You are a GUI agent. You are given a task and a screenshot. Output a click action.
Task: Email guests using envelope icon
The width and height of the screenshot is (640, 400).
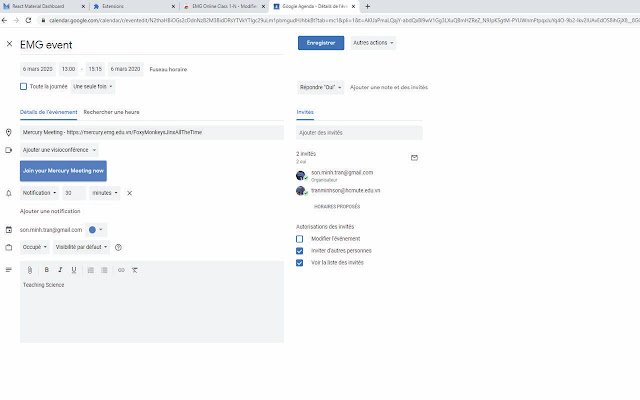coord(414,158)
